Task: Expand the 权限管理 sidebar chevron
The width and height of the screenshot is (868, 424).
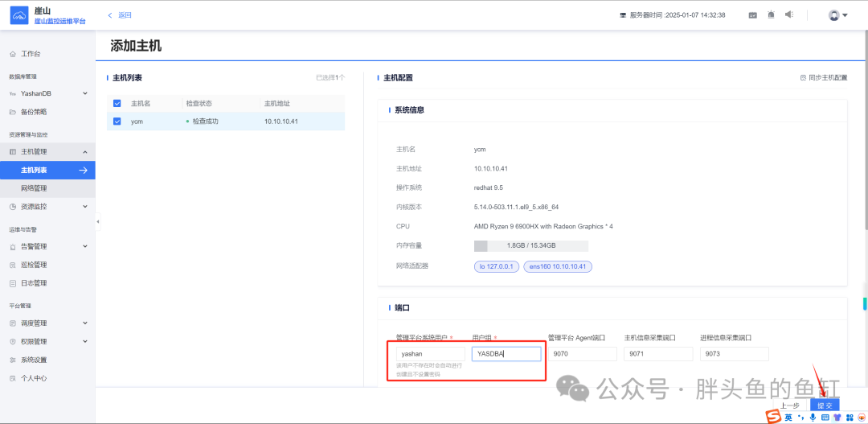Action: pyautogui.click(x=84, y=341)
